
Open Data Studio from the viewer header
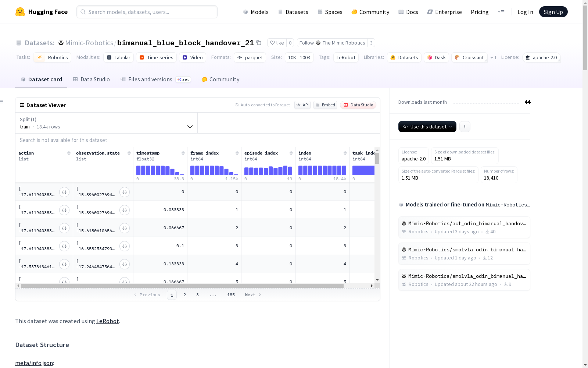tap(358, 105)
